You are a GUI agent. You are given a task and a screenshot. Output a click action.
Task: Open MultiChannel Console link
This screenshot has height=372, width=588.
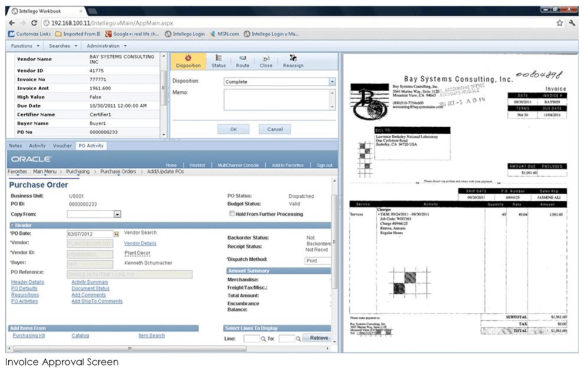238,165
